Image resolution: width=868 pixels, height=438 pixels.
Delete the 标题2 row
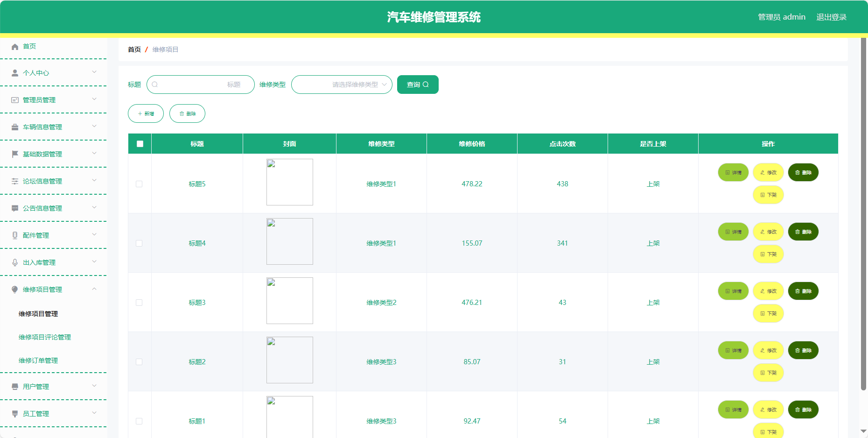[x=803, y=350]
